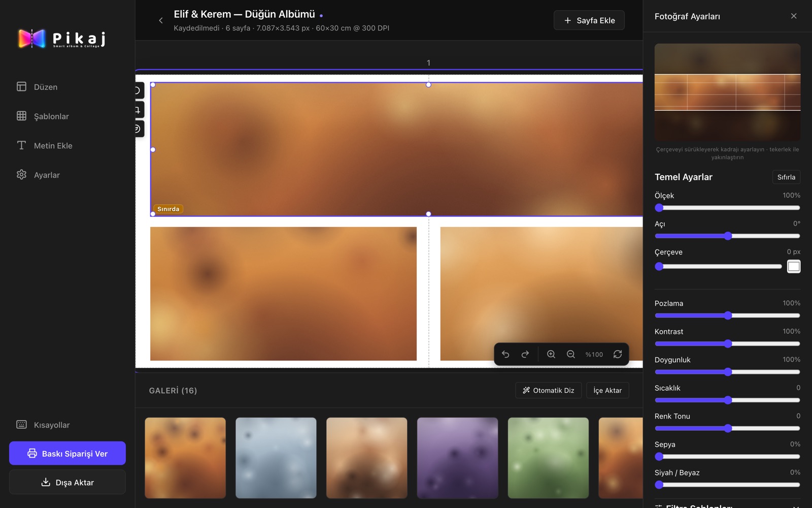
Task: Close the Fotoğraf Ayarları panel
Action: tap(794, 16)
